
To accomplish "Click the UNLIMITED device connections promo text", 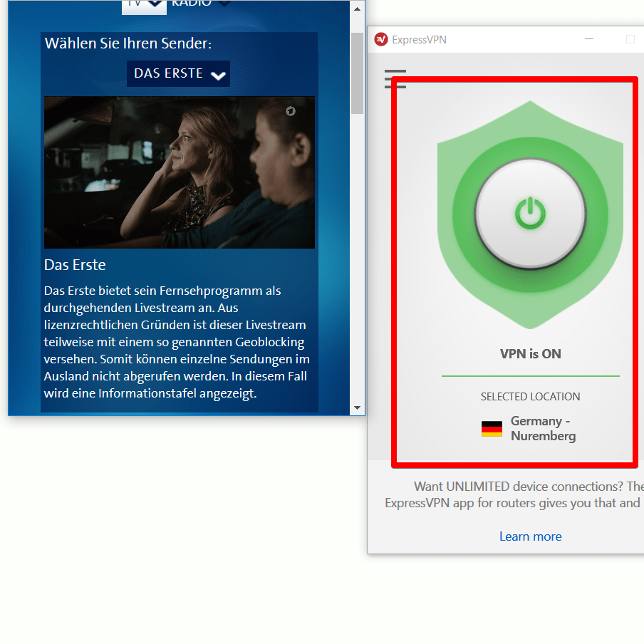I will click(x=514, y=494).
